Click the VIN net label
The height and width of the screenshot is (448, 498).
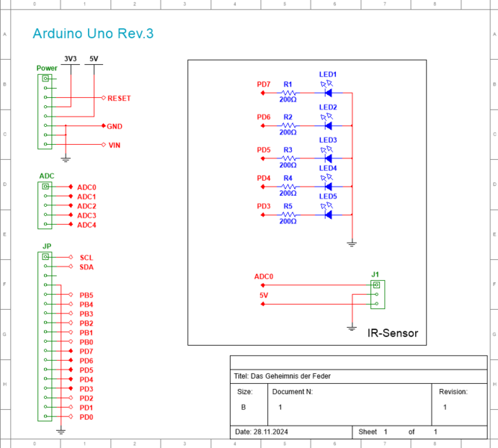114,145
